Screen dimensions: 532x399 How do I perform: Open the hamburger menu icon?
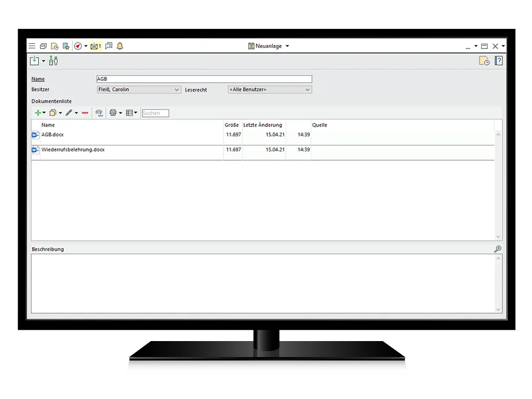coord(32,46)
